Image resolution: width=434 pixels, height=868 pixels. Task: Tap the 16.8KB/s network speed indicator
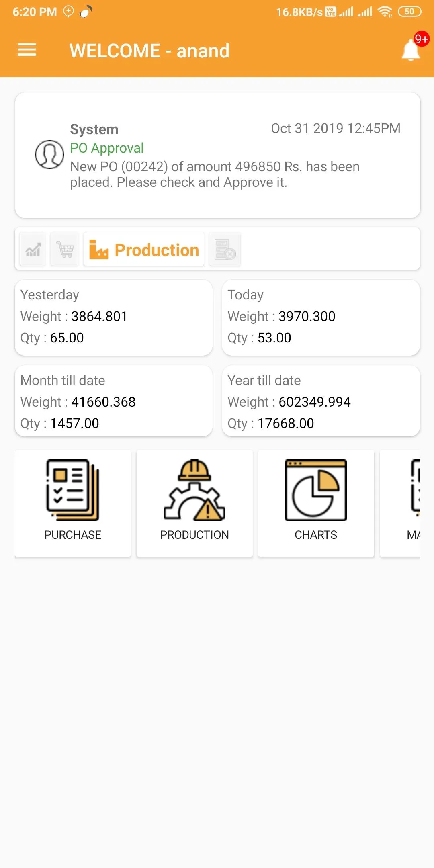click(299, 12)
